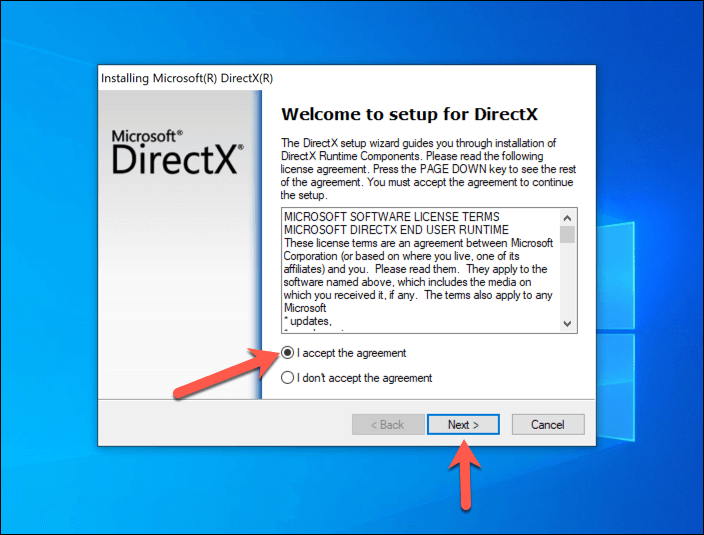The width and height of the screenshot is (704, 535).
Task: Click "Installing Microsoft(R) DirectX(R)" title bar
Action: 347,78
